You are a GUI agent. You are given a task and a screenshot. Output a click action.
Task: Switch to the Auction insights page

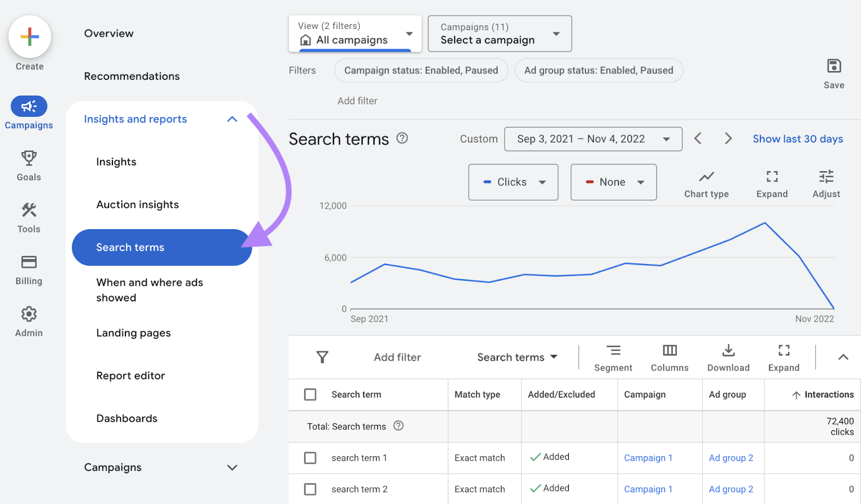137,204
